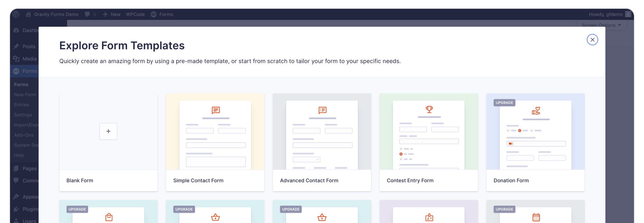Open Help in the Forms submenu
Viewport: 644px width, 223px height.
19,155
